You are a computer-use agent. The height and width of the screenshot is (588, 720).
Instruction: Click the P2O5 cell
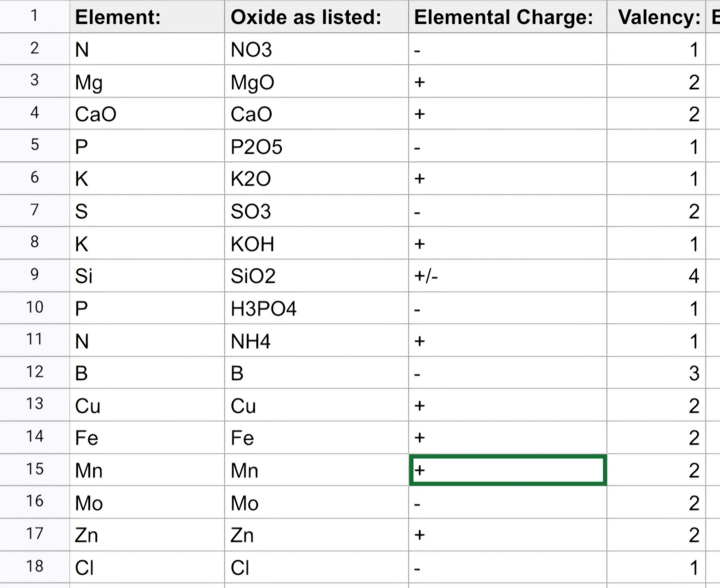point(316,146)
